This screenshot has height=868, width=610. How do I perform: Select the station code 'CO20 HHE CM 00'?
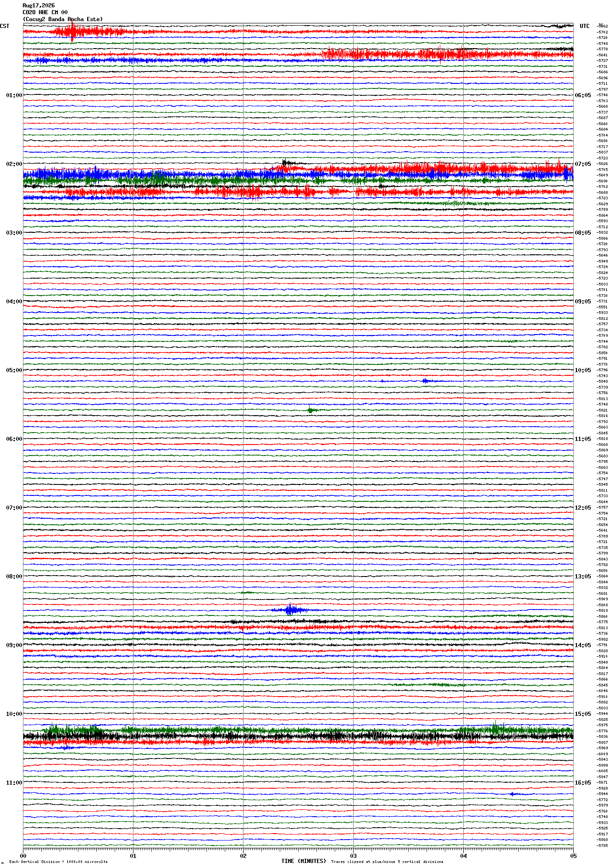click(45, 12)
